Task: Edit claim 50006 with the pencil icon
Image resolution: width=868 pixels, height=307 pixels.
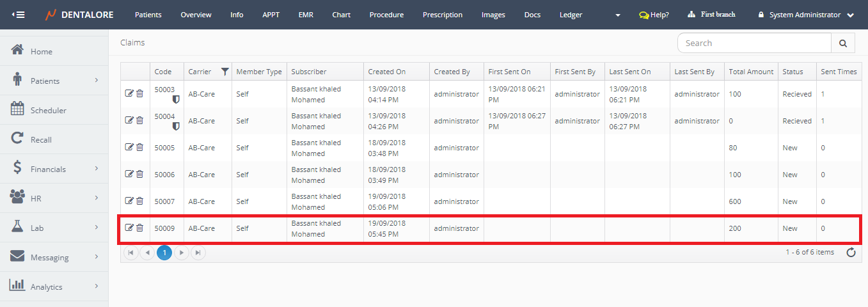Action: 129,175
